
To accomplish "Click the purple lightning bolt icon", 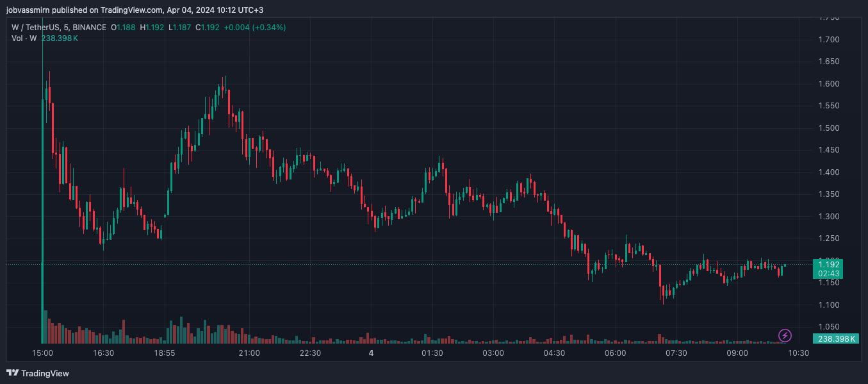I will pyautogui.click(x=785, y=335).
